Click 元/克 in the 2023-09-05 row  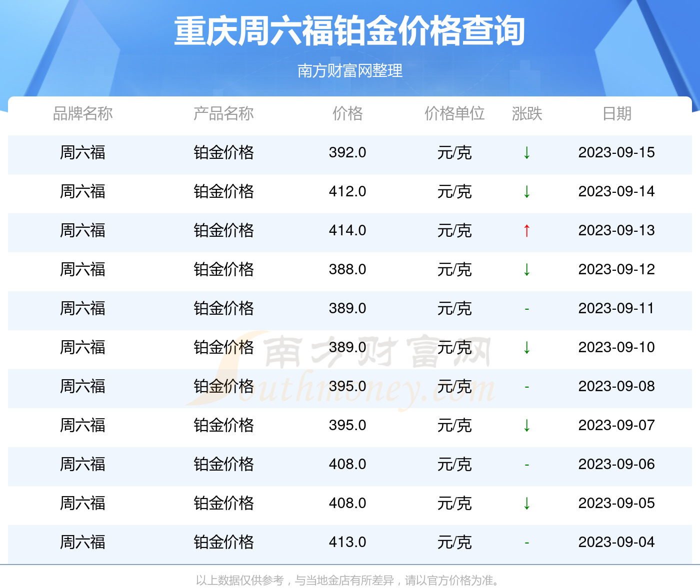454,503
